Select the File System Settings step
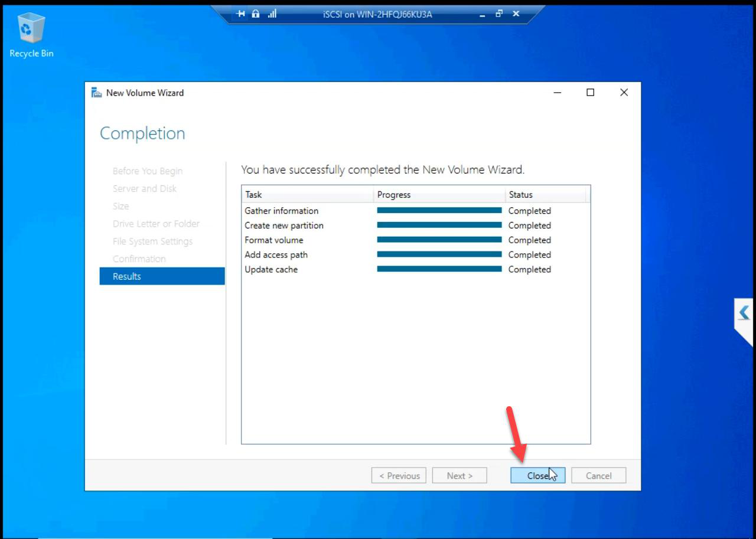756x539 pixels. pos(152,241)
